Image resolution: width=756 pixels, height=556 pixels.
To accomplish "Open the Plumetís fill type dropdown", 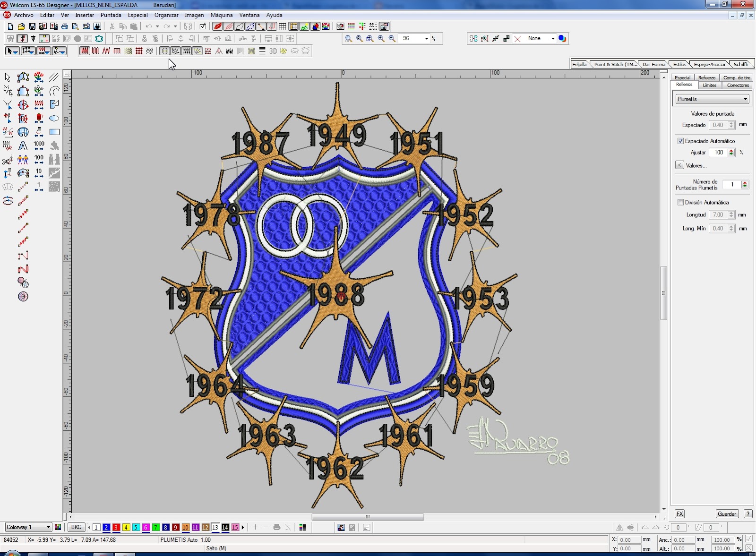I will pyautogui.click(x=745, y=99).
